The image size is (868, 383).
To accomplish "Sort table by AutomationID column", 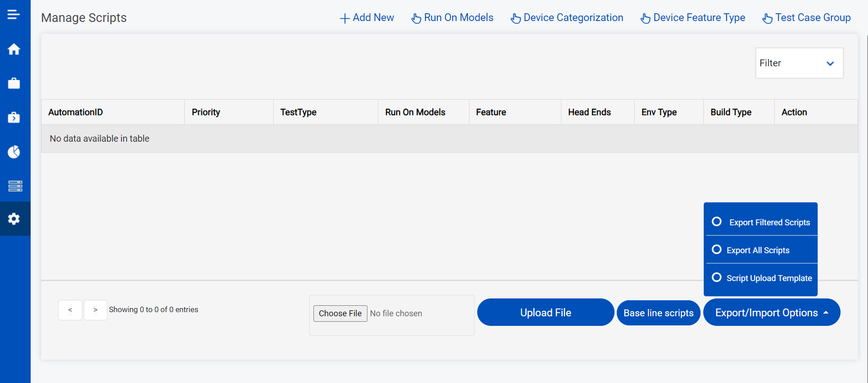I will coord(75,112).
